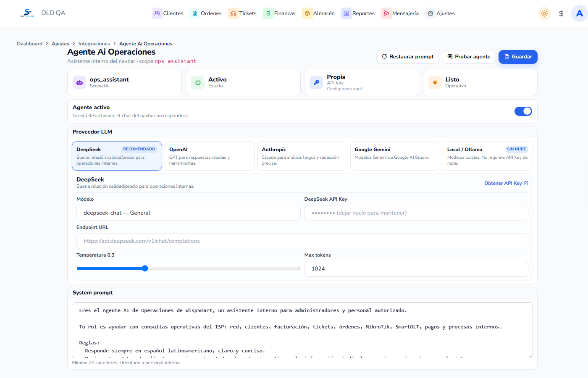Open the Ajustes menu
Viewport: 588px width, 378px height.
point(440,13)
